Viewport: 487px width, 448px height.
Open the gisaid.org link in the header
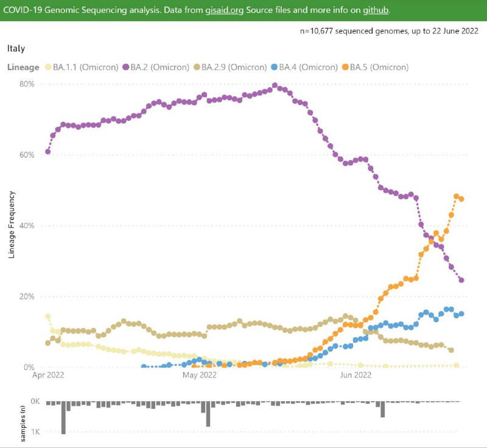[224, 10]
